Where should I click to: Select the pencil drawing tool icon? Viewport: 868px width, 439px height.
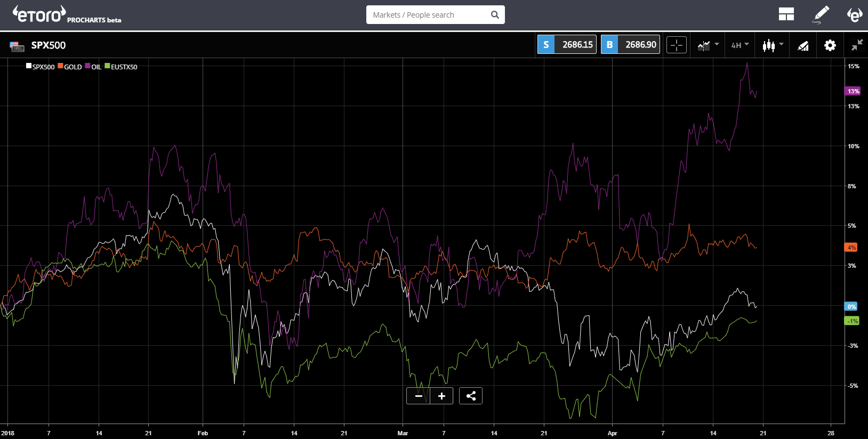[x=821, y=14]
